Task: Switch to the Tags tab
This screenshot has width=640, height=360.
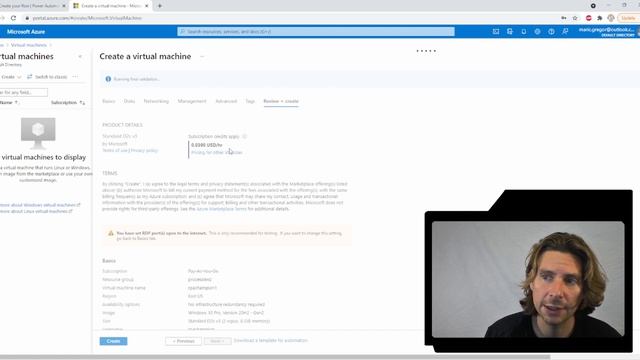Action: [x=250, y=101]
